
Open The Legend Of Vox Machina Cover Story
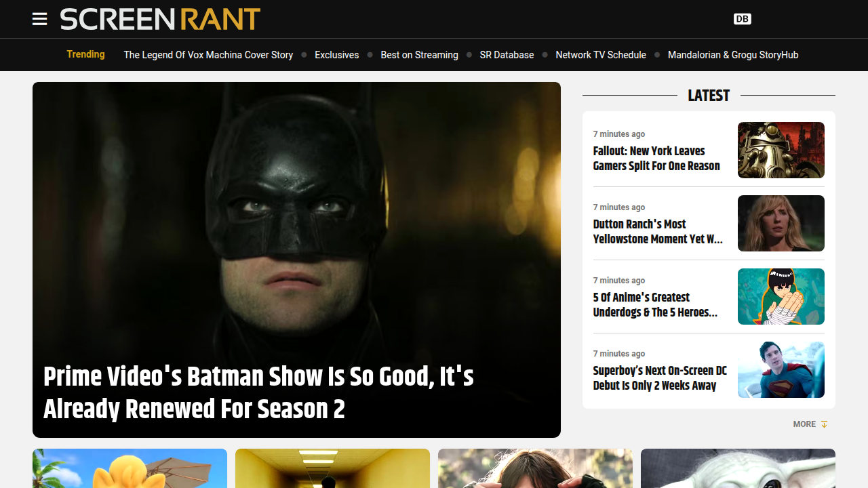pyautogui.click(x=208, y=55)
